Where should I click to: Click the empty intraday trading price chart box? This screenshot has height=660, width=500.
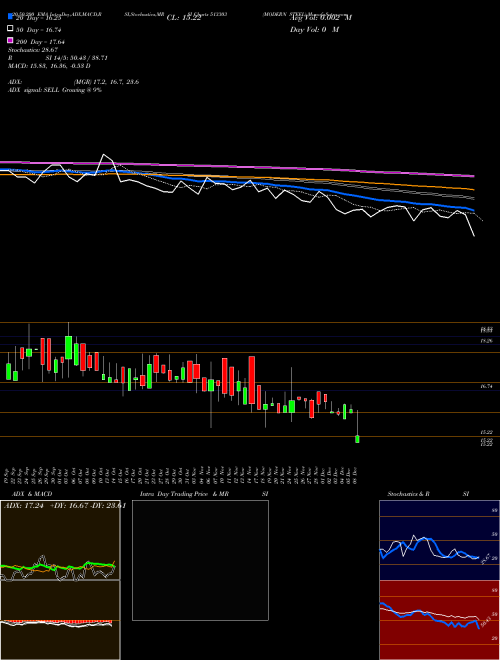(x=200, y=560)
